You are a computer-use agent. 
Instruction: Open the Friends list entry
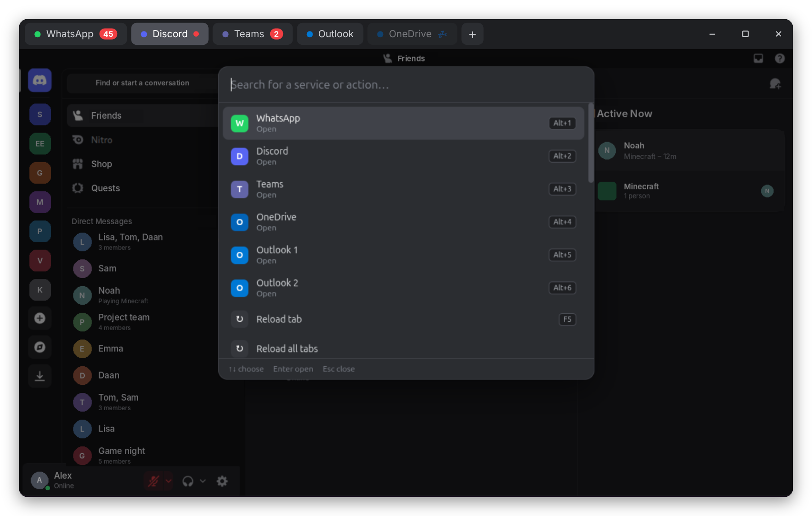pyautogui.click(x=142, y=115)
